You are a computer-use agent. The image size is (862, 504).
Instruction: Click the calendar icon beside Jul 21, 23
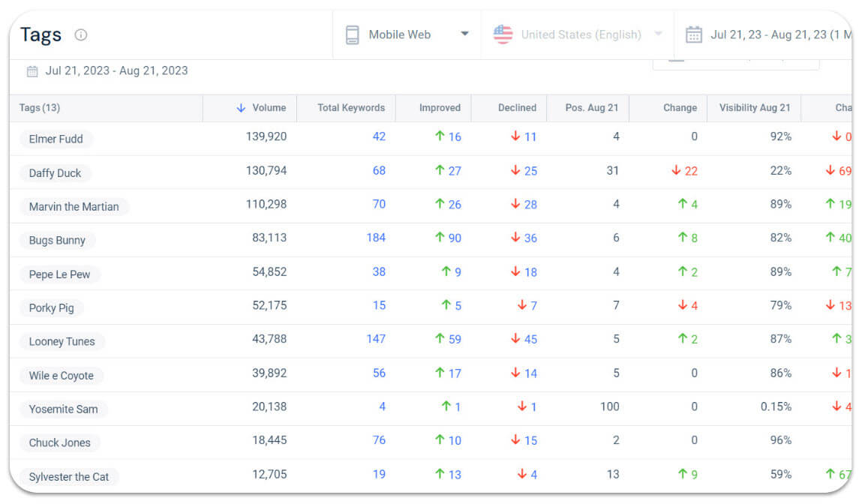[x=694, y=34]
